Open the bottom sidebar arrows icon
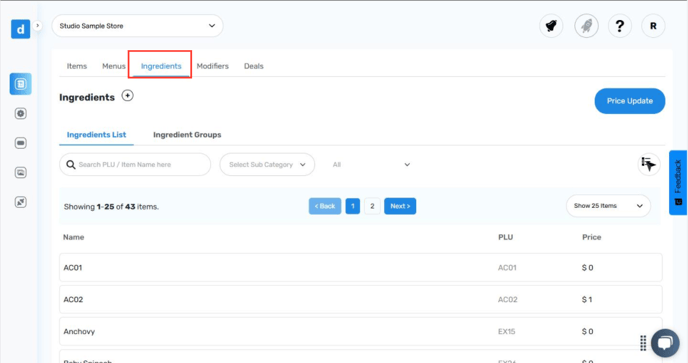The height and width of the screenshot is (363, 688). (x=21, y=202)
